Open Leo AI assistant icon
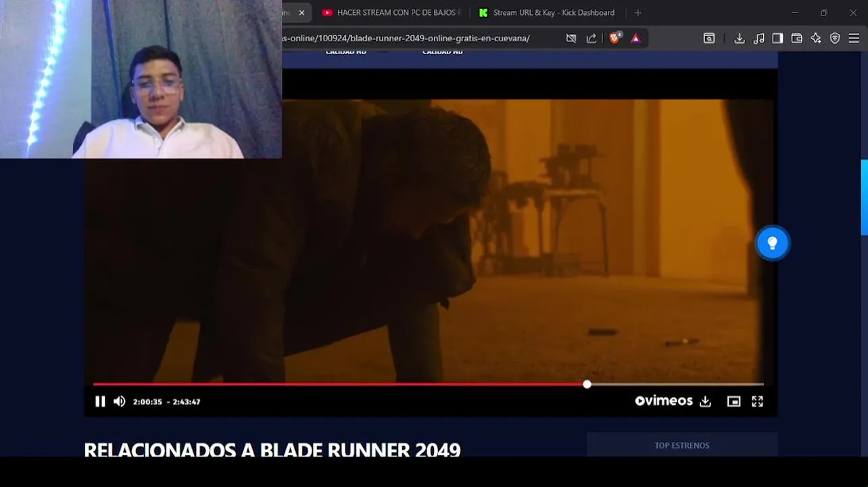The image size is (868, 487). click(x=816, y=39)
